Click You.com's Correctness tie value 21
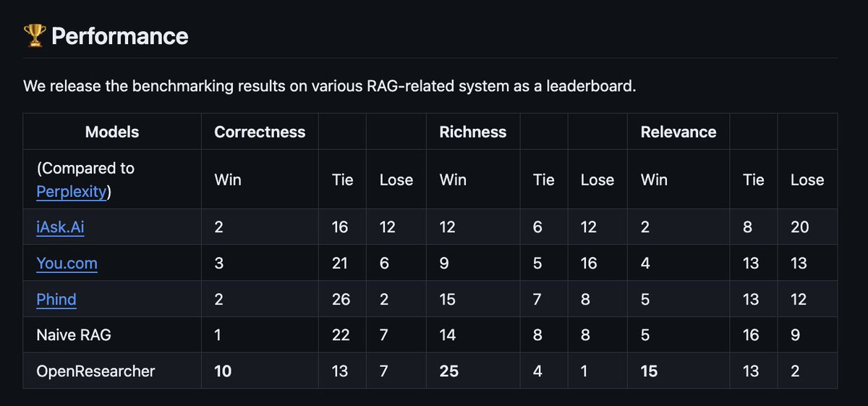 tap(339, 263)
